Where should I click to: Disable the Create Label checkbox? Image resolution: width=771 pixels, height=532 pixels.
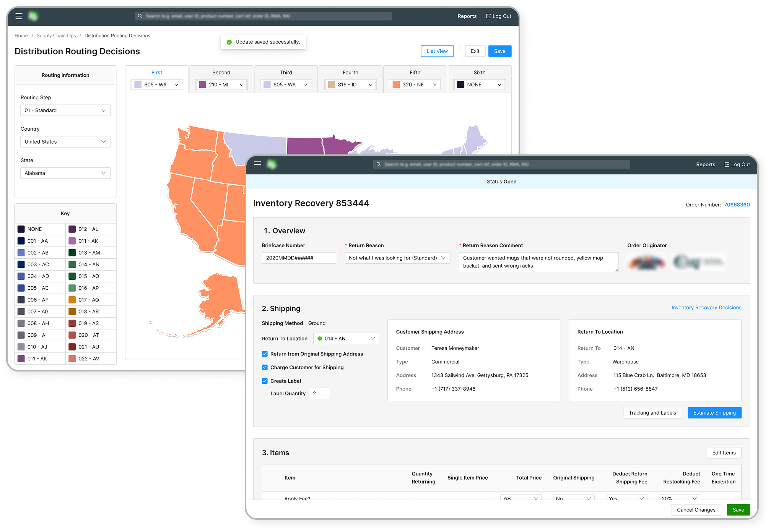click(x=265, y=381)
